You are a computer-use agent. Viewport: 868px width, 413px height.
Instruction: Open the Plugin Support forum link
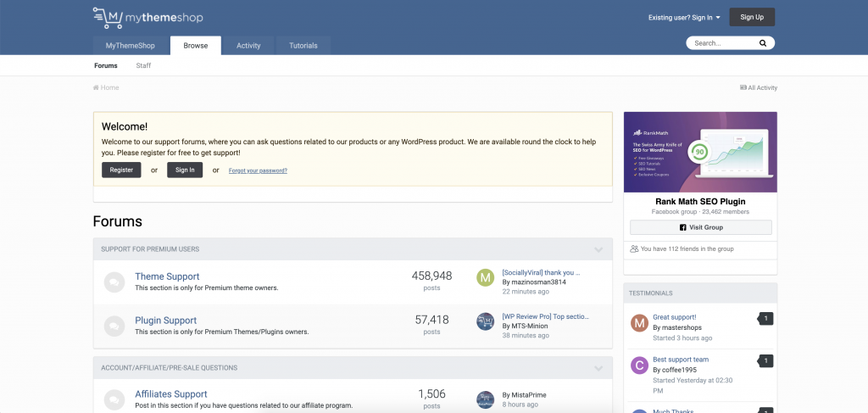(165, 320)
